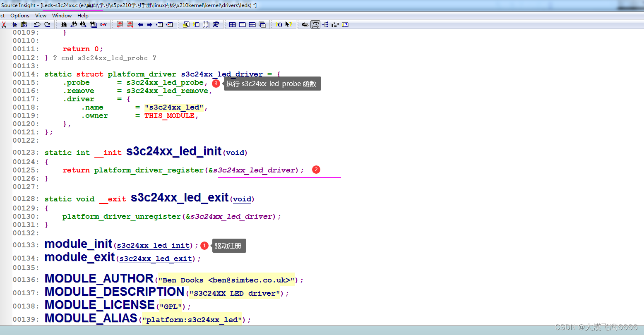Click the relation graph toolbar icon
Image resolution: width=644 pixels, height=335 pixels.
click(335, 24)
